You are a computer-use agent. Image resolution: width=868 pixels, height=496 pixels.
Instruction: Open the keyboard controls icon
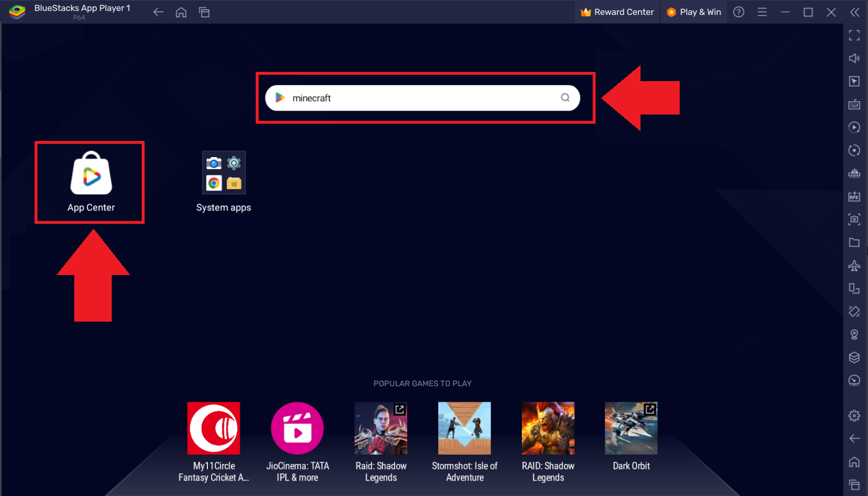854,104
